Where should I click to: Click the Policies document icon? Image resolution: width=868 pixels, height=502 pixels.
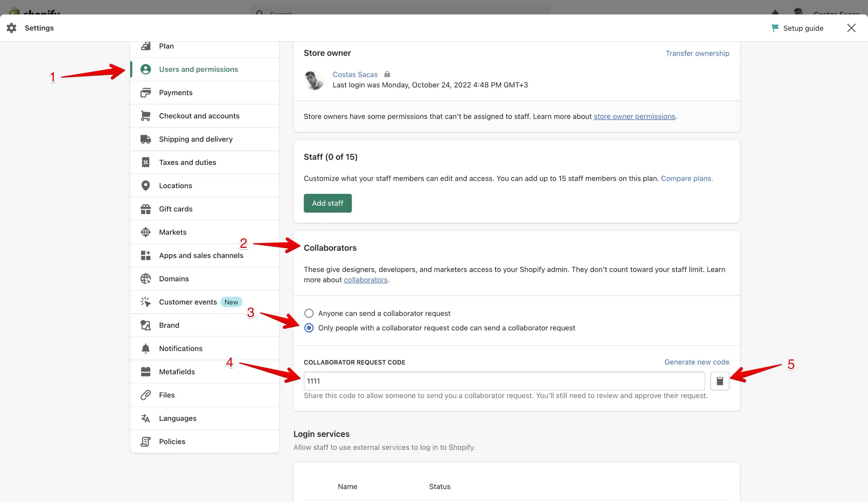(x=146, y=441)
